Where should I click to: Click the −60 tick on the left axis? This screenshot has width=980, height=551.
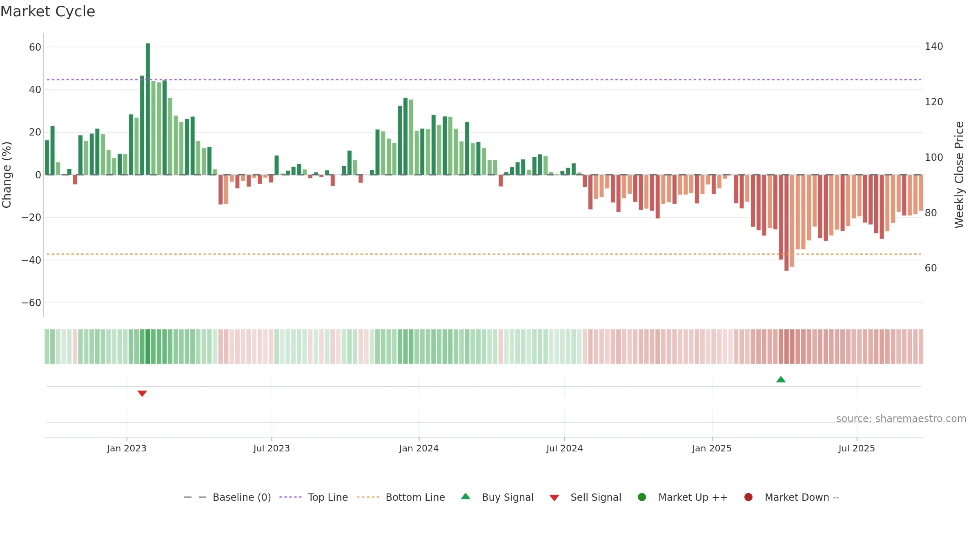tap(31, 303)
